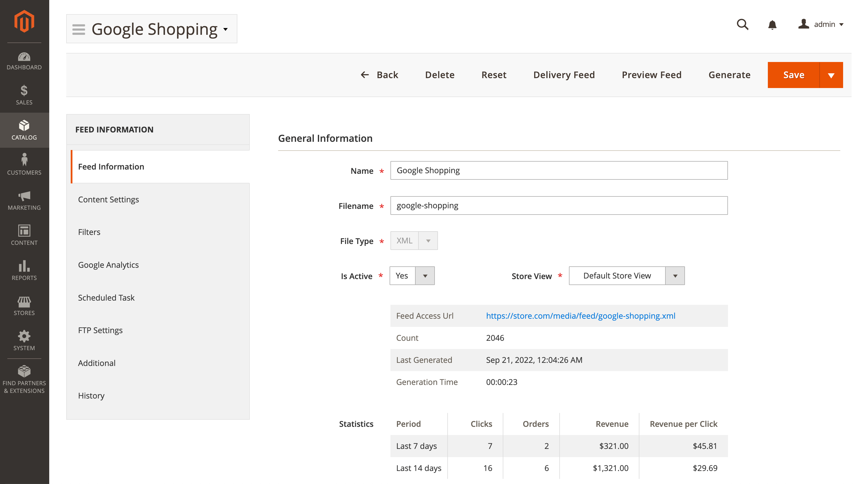Screen dimensions: 868x484
Task: Open the google-shopping.xml feed URL link
Action: click(581, 316)
